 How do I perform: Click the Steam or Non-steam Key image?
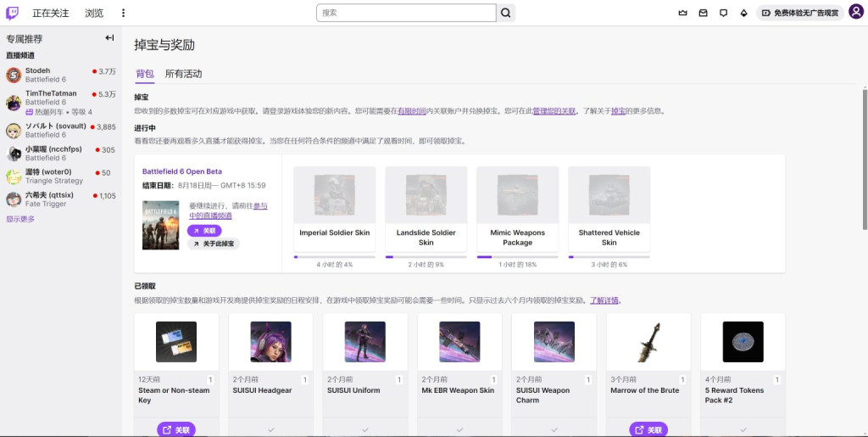tap(176, 342)
